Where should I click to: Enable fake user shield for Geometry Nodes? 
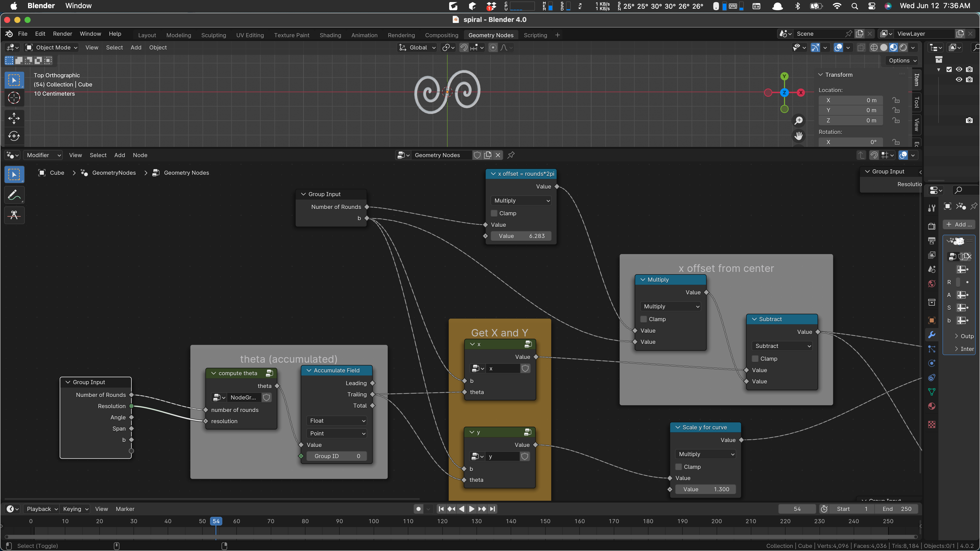477,155
